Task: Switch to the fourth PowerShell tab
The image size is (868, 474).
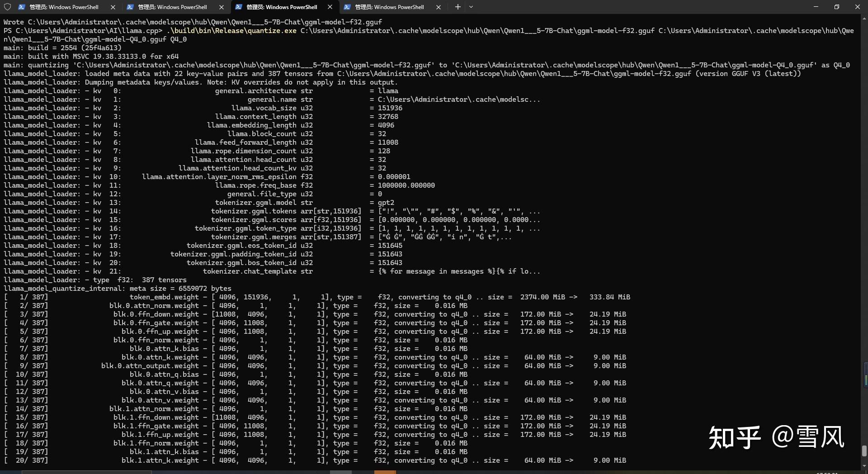Action: [x=393, y=7]
